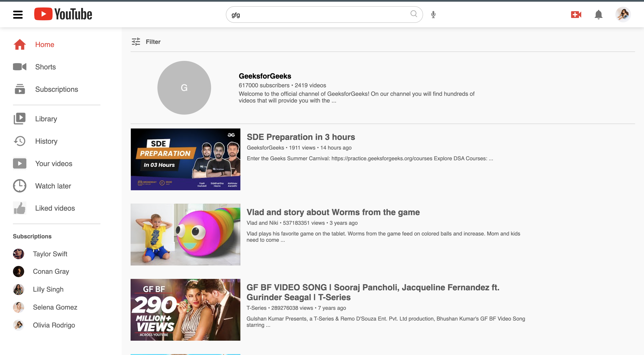Screen dimensions: 644x355
Task: Open Watch later from the sidebar clock icon
Action: [x=19, y=186]
